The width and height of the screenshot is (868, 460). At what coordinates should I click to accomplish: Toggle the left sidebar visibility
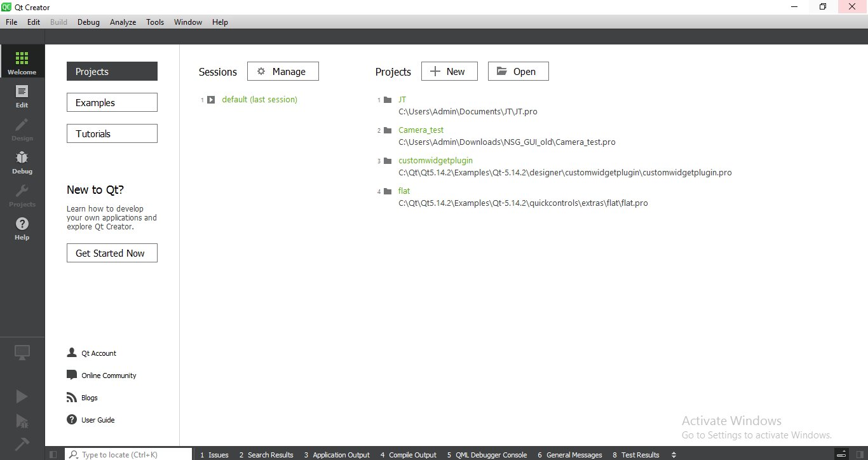53,455
